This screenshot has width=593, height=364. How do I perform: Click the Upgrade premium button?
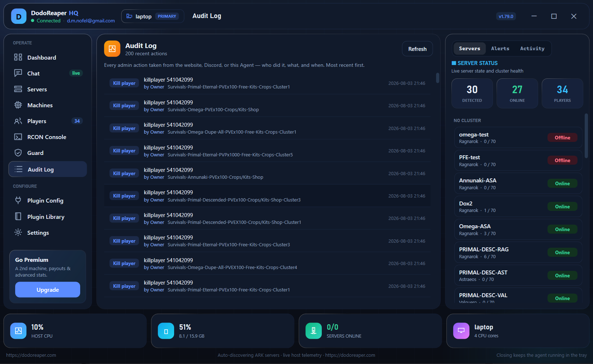coord(48,290)
